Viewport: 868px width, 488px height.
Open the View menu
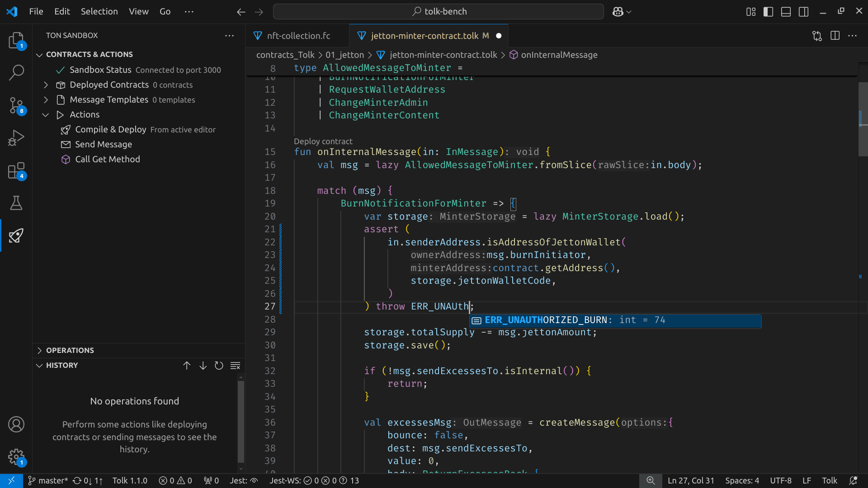pyautogui.click(x=138, y=11)
